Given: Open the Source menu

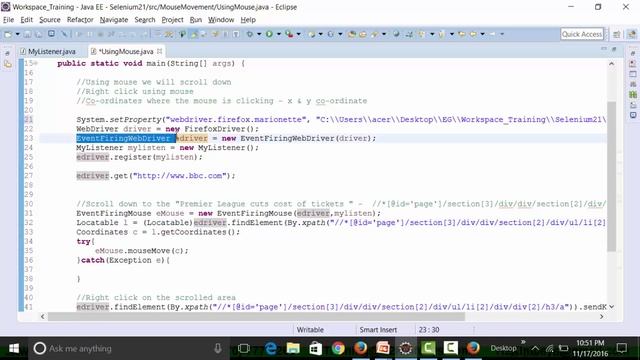Looking at the screenshot, I should click(49, 20).
